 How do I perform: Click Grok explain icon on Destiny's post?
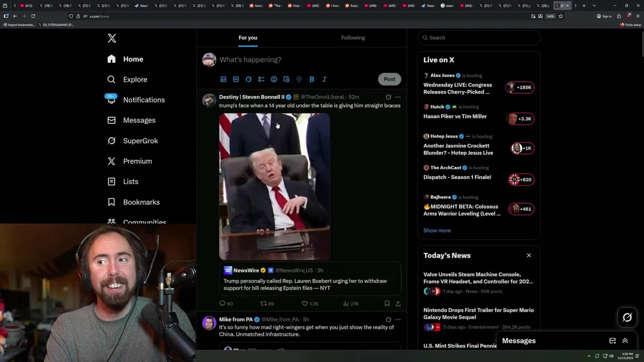coord(388,97)
